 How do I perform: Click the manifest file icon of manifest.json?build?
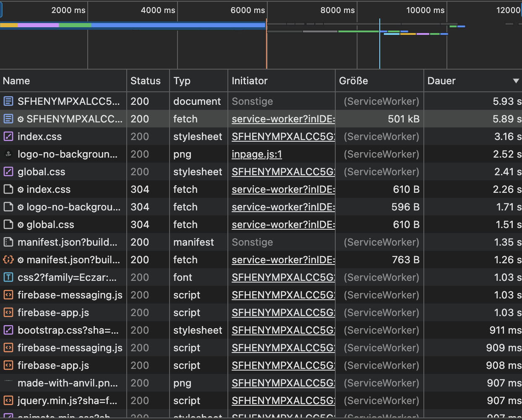[8, 242]
